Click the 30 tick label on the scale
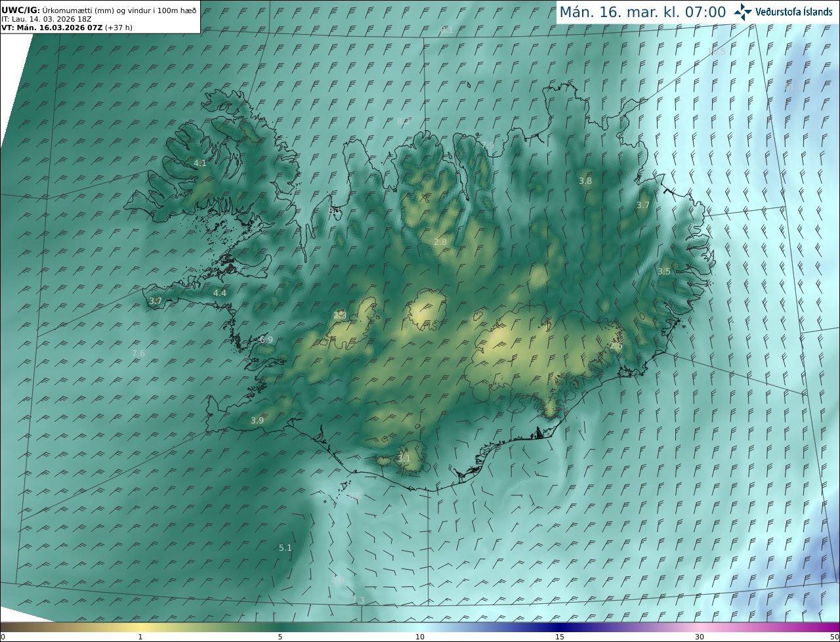Screen dimensions: 840x642 700,637
